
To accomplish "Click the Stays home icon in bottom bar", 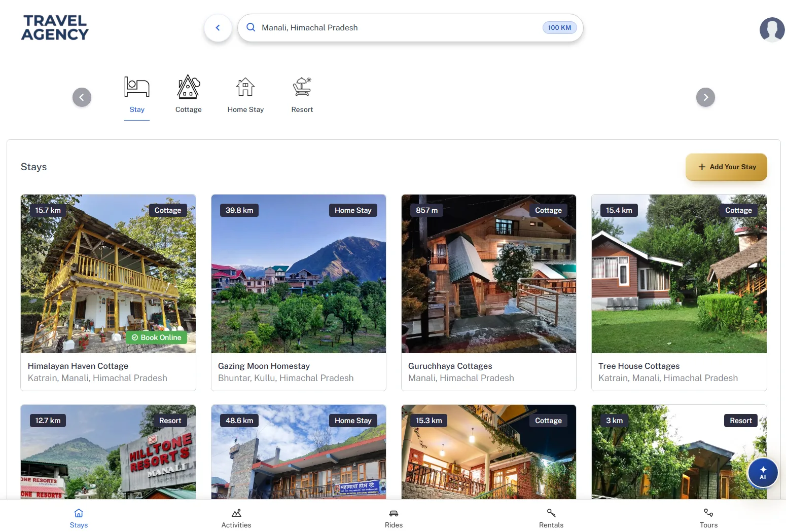I will coord(79,513).
